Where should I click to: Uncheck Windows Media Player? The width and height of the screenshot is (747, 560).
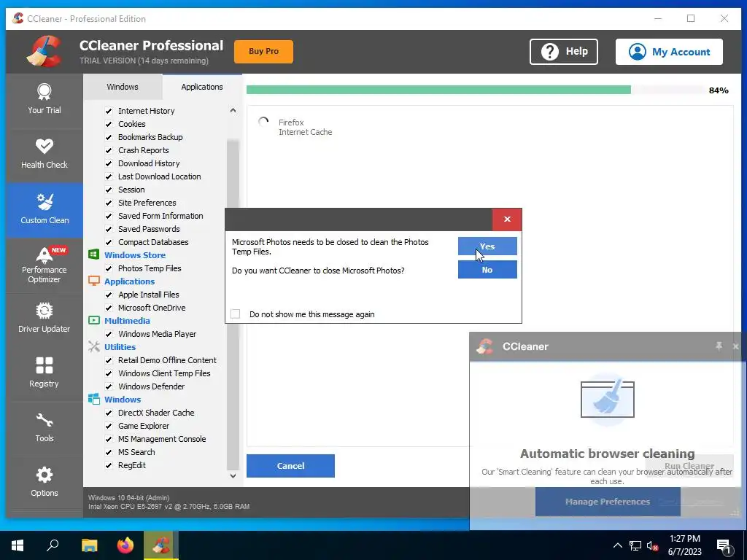pyautogui.click(x=109, y=334)
